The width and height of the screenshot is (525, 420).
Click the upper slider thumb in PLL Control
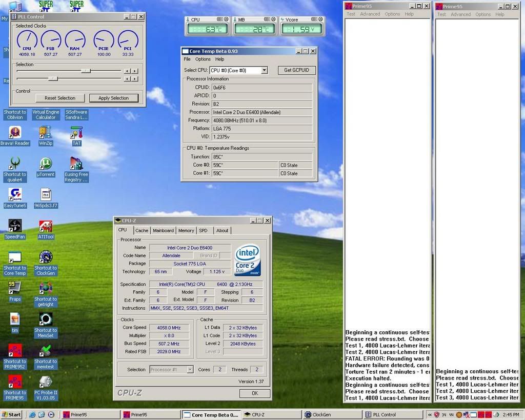coord(86,71)
